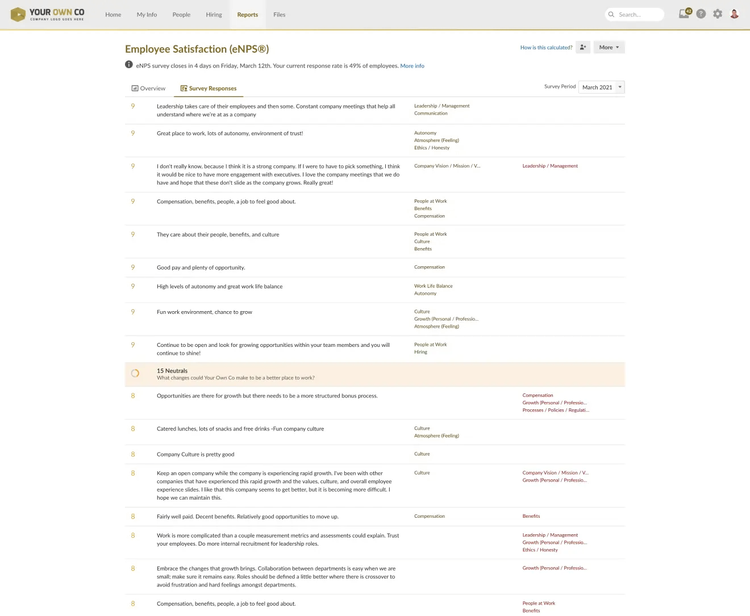The image size is (750, 616).
Task: Open the settings gear icon
Action: pos(717,14)
